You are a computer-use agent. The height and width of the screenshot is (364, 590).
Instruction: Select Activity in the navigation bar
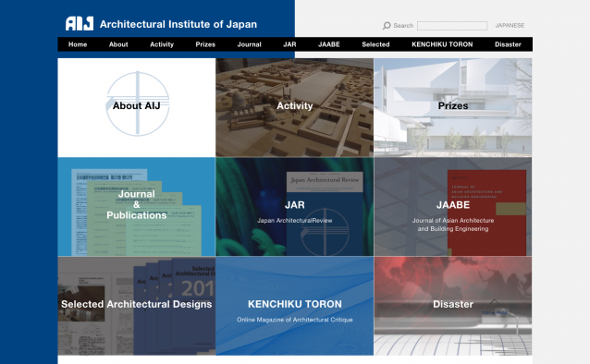pos(162,44)
